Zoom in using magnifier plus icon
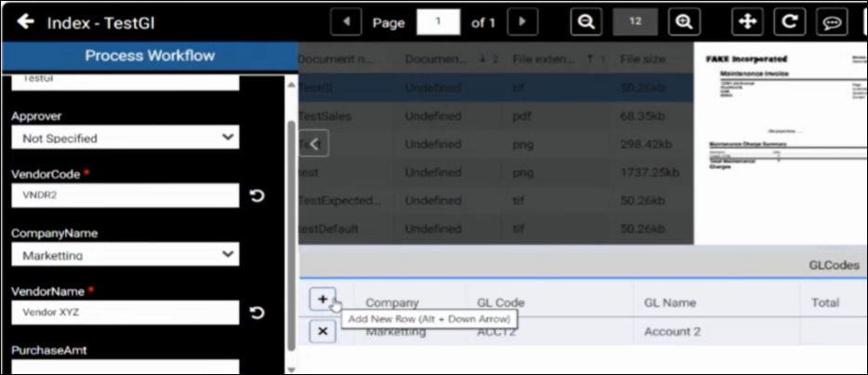Viewport: 868px width, 375px height. click(x=684, y=21)
